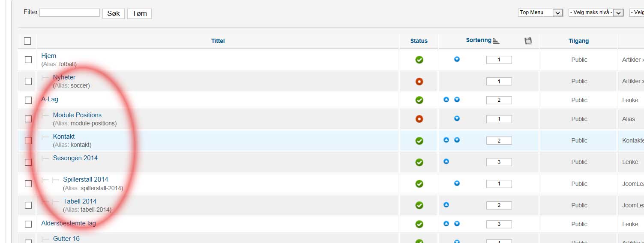Image resolution: width=644 pixels, height=243 pixels.
Task: Check the box for the Hjem row
Action: [x=28, y=60]
